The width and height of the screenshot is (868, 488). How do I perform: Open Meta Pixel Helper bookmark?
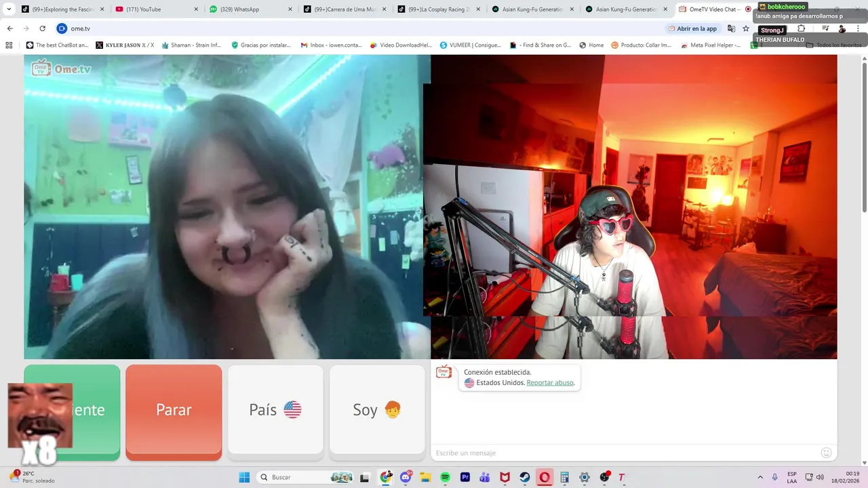coord(710,45)
